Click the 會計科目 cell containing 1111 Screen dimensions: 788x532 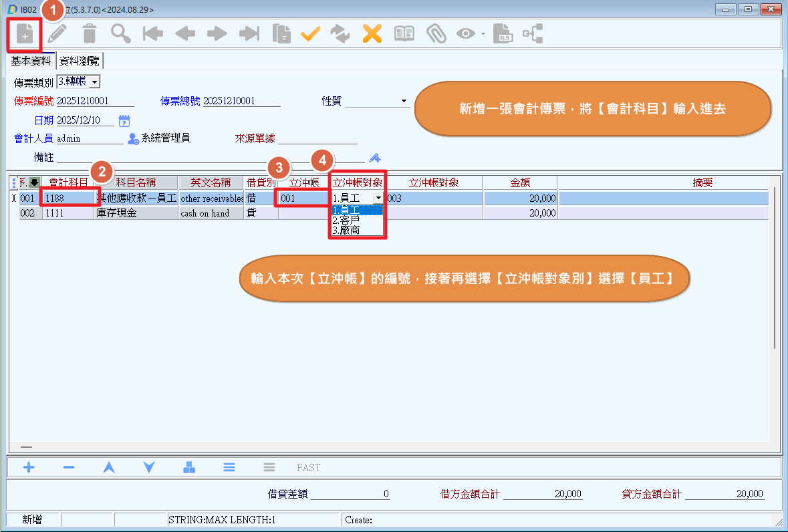click(x=68, y=213)
